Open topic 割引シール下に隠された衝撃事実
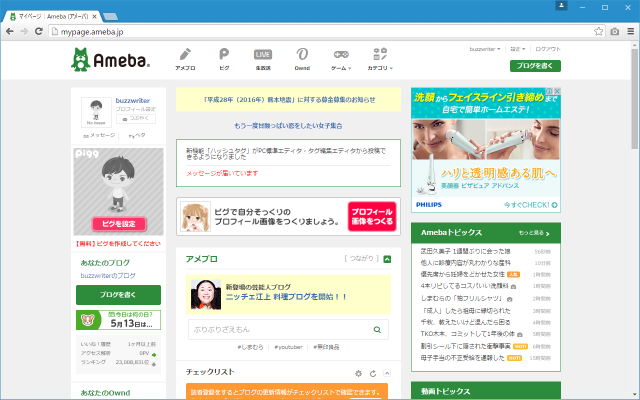This screenshot has height=400, width=640. [x=466, y=346]
